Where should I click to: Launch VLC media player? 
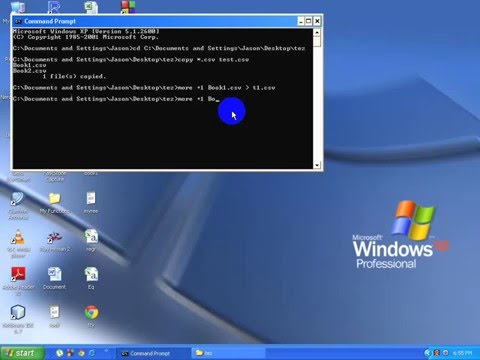pyautogui.click(x=17, y=237)
